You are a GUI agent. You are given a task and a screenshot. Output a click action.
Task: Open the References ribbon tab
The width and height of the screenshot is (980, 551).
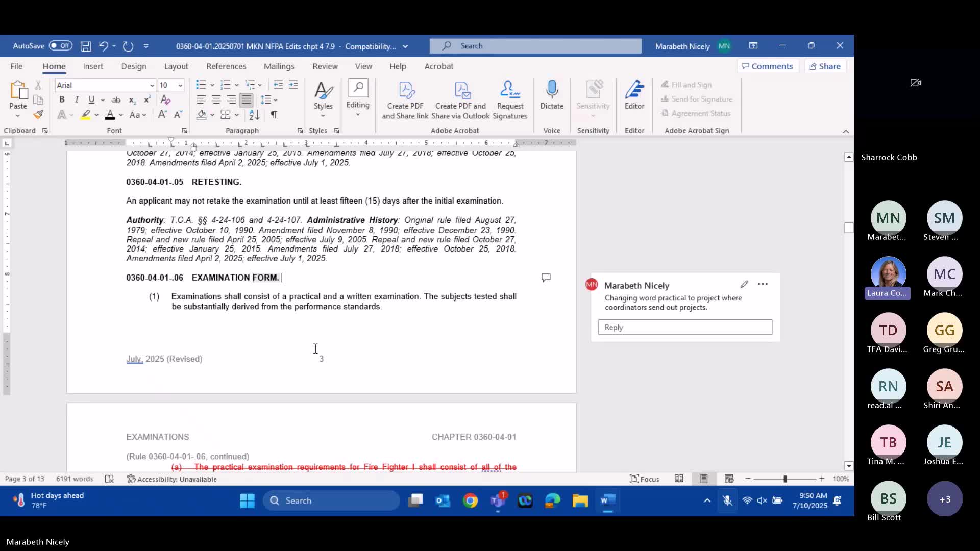point(226,66)
